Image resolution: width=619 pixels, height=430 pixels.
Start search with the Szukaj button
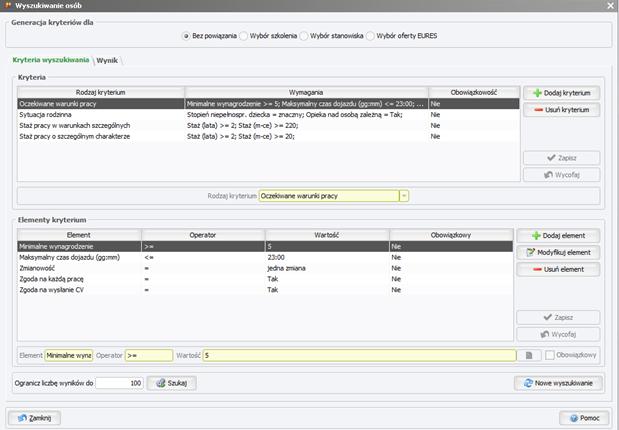172,383
